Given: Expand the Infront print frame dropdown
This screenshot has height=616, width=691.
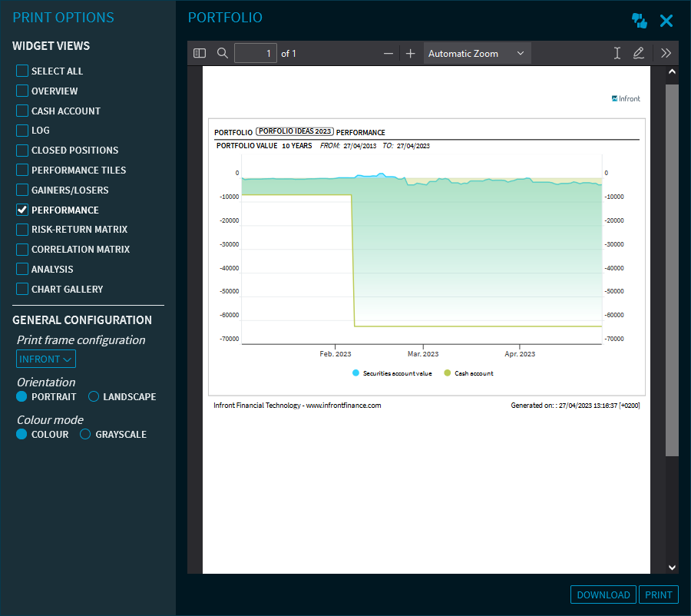Looking at the screenshot, I should 46,359.
